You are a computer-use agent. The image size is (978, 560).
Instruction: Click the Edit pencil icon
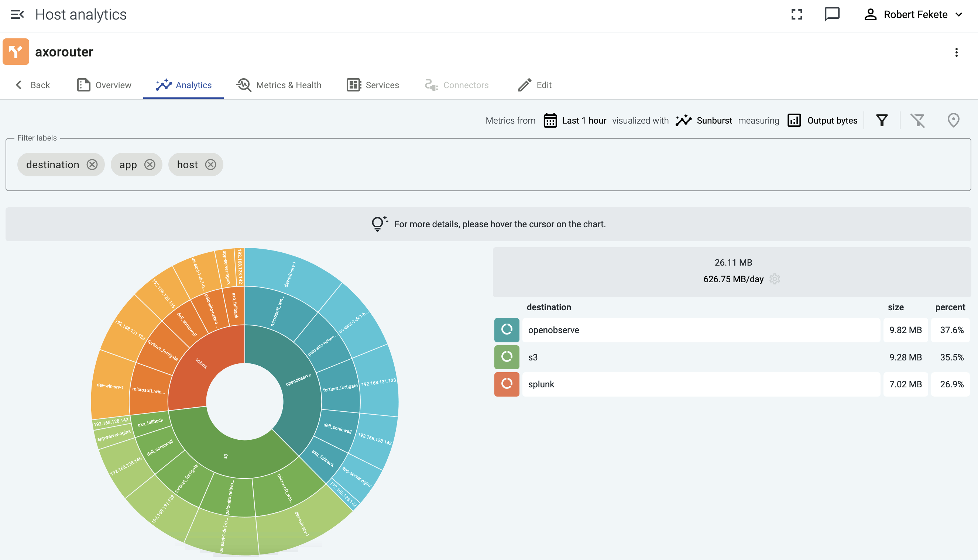524,85
